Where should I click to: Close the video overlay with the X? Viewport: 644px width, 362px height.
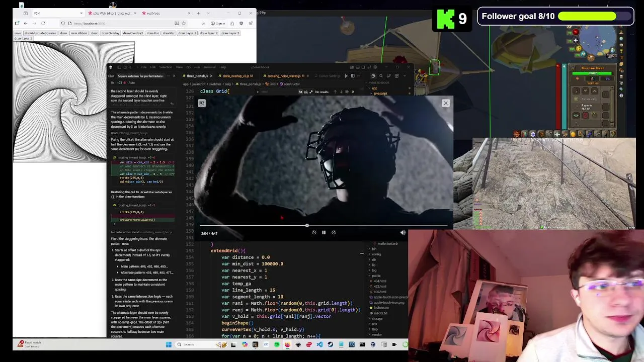coord(445,103)
